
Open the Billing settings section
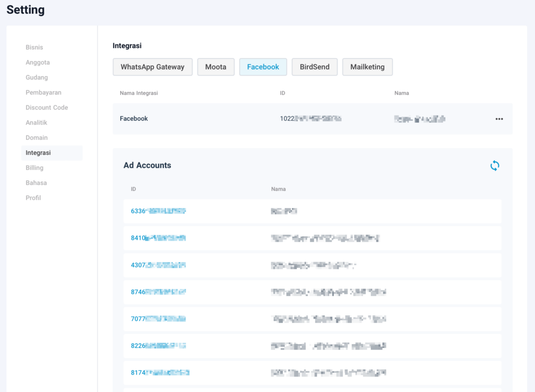pos(34,168)
